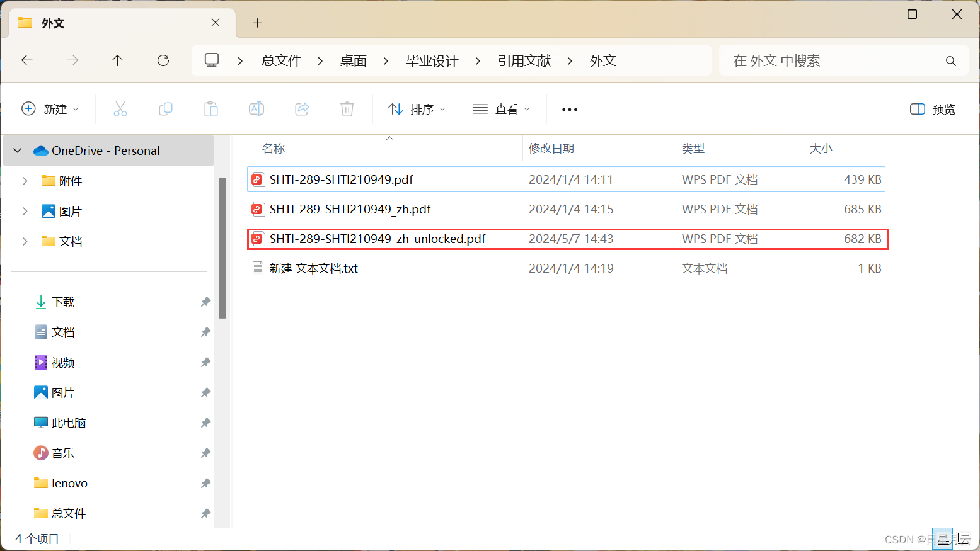Image resolution: width=980 pixels, height=551 pixels.
Task: Click the Paste clipboard icon
Action: coord(211,109)
